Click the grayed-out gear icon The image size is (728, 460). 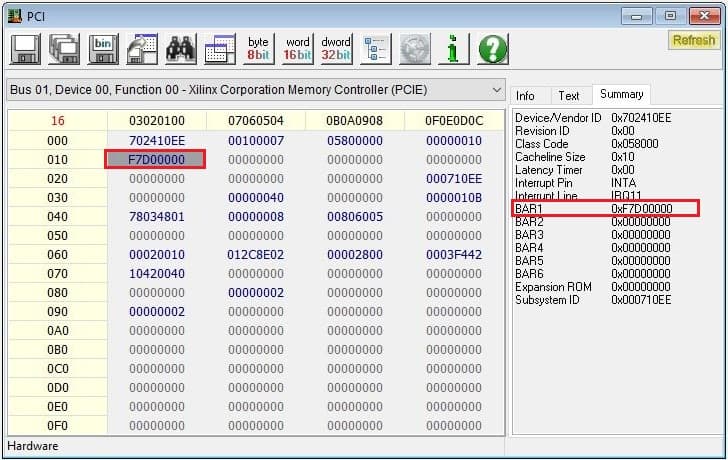click(x=414, y=49)
